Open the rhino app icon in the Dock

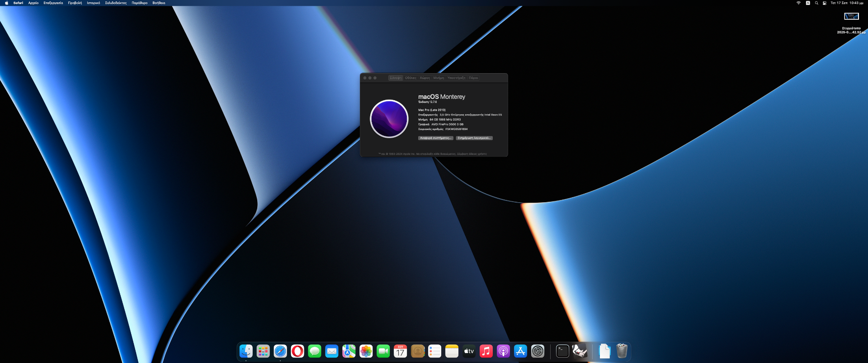580,351
